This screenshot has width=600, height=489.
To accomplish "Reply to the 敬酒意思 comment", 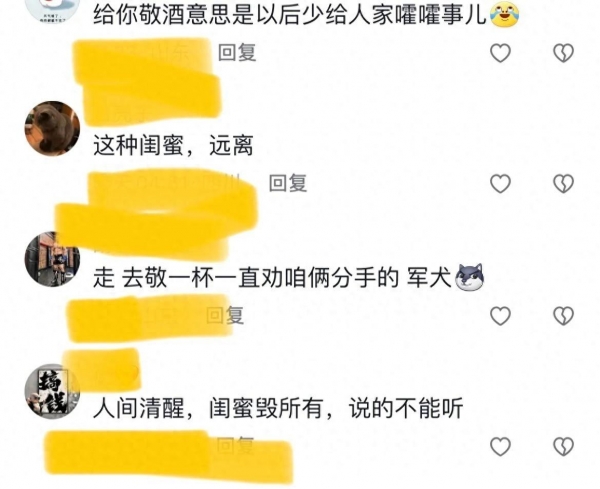I will click(x=237, y=52).
